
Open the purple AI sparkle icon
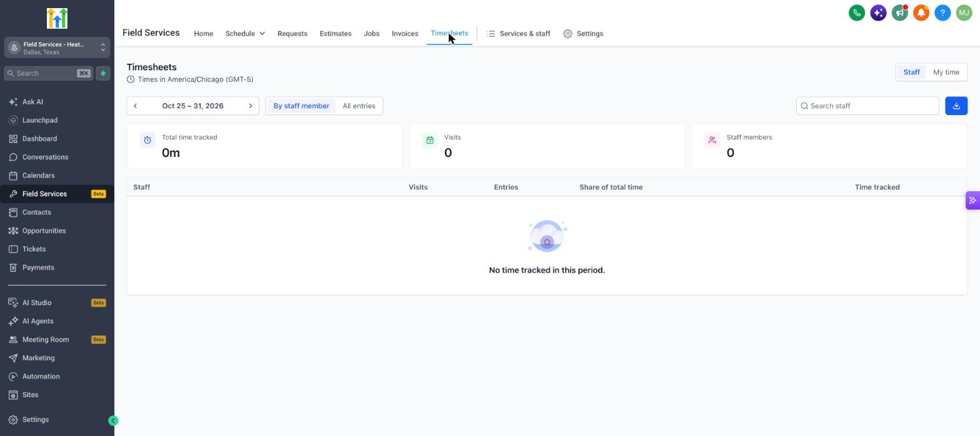coord(878,13)
